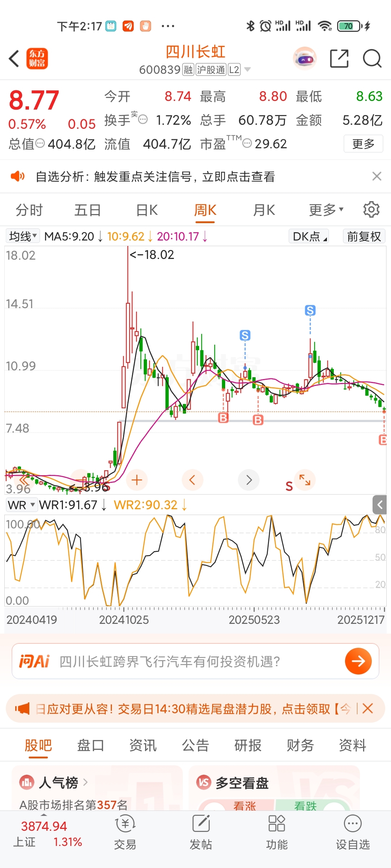Open the search magnifier icon
391x868 pixels.
[x=372, y=58]
